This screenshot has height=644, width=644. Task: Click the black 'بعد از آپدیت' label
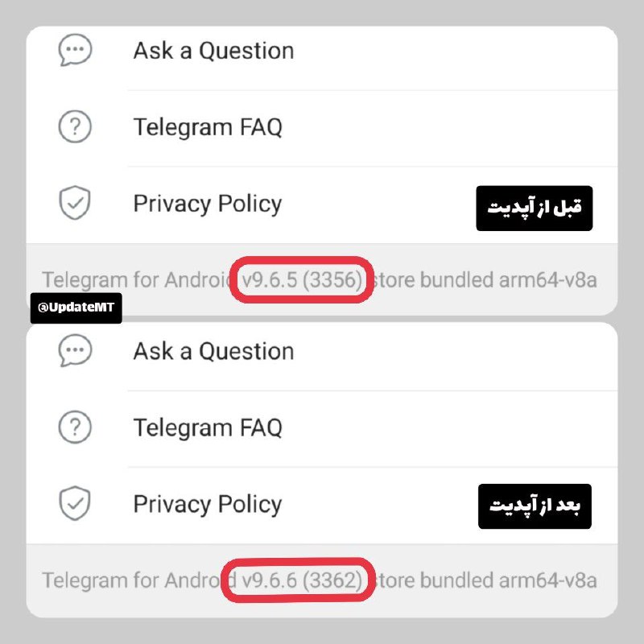click(x=535, y=506)
